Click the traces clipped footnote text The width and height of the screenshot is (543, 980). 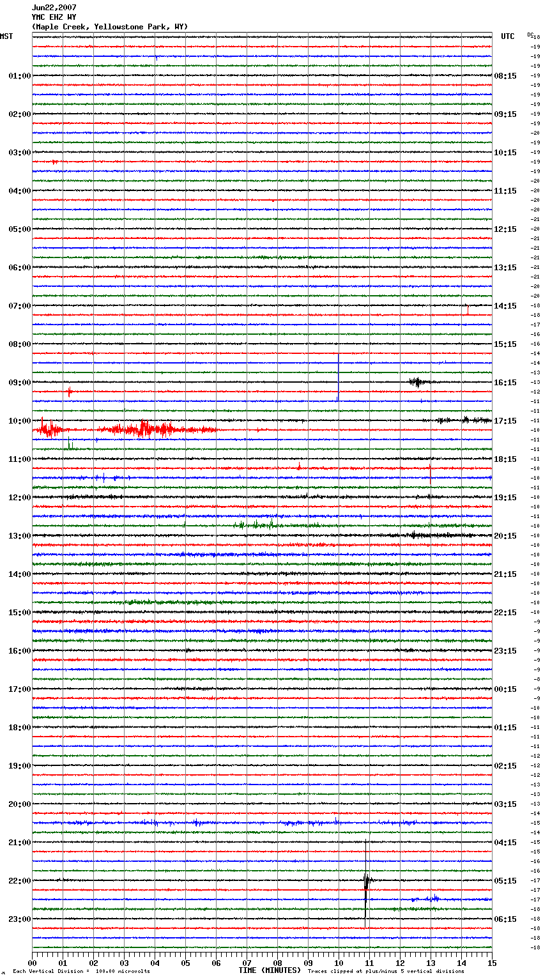point(386,972)
